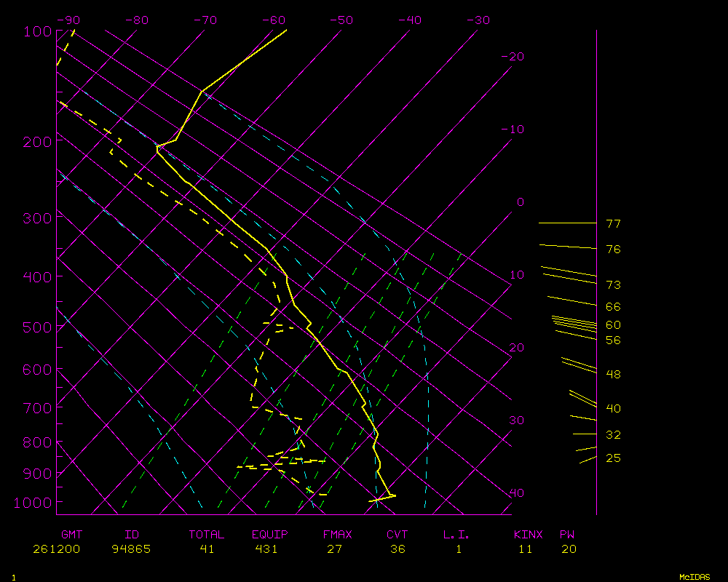The width and height of the screenshot is (728, 582).
Task: Click the McIDAS label in bottom corner
Action: coord(695,576)
